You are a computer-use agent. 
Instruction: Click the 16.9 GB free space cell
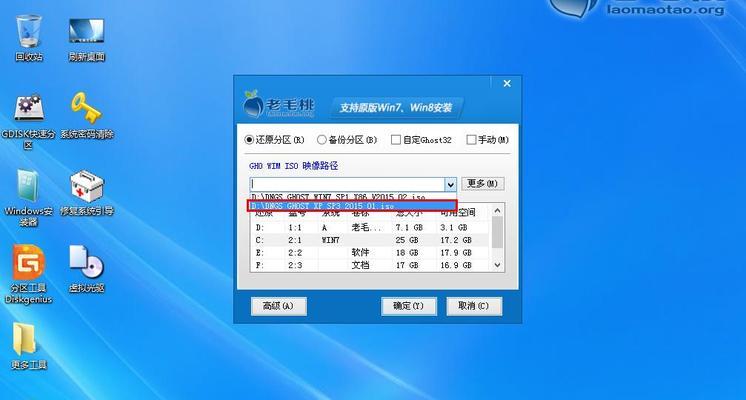[x=456, y=265]
